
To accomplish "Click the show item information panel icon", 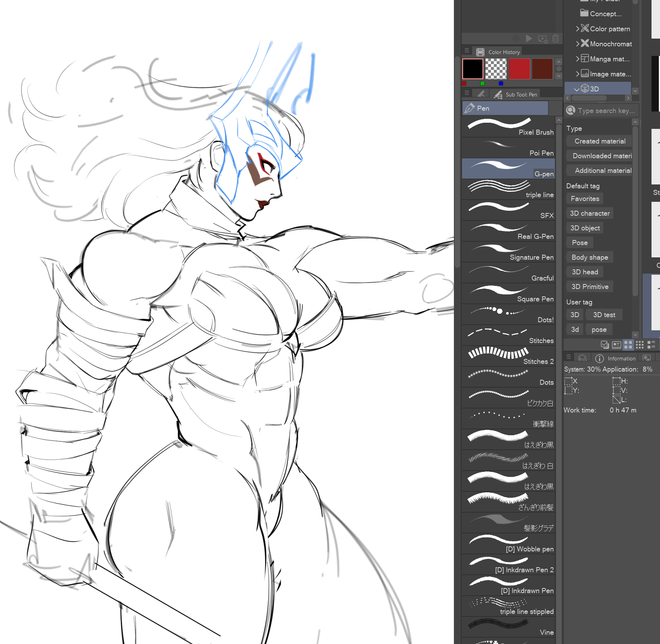I will [616, 345].
